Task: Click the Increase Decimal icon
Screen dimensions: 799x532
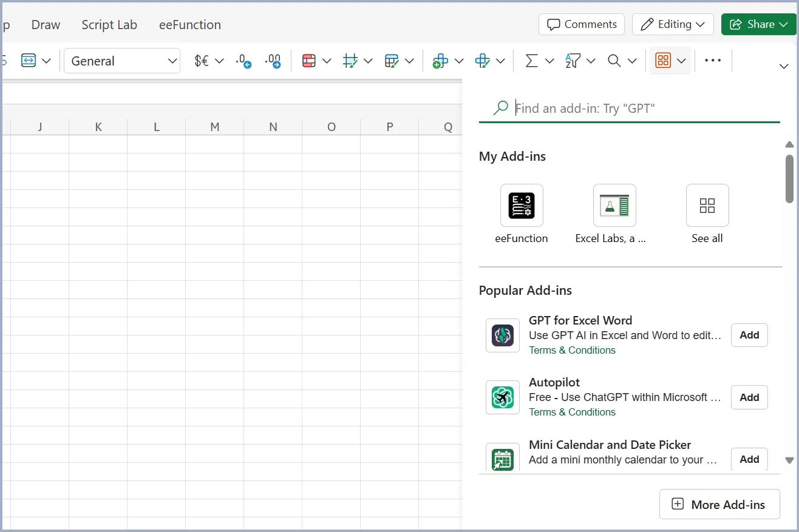Action: point(273,60)
